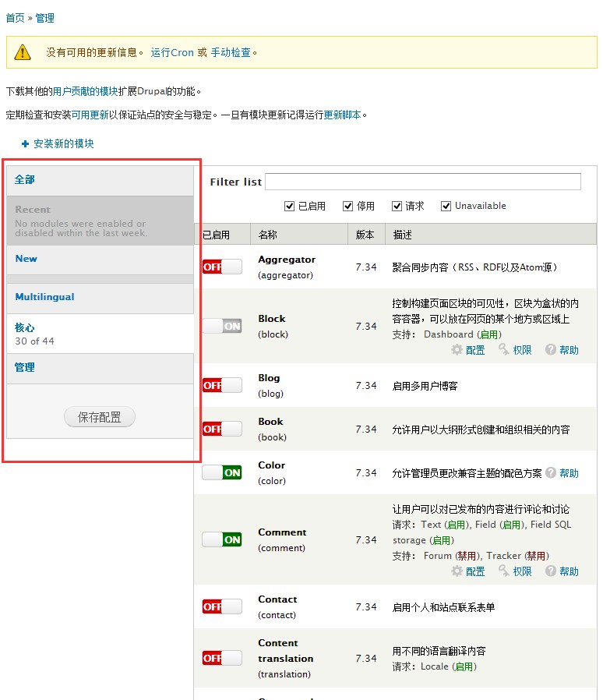Click the 运行Cron link
Screen dimensions: 603x700
tap(172, 52)
